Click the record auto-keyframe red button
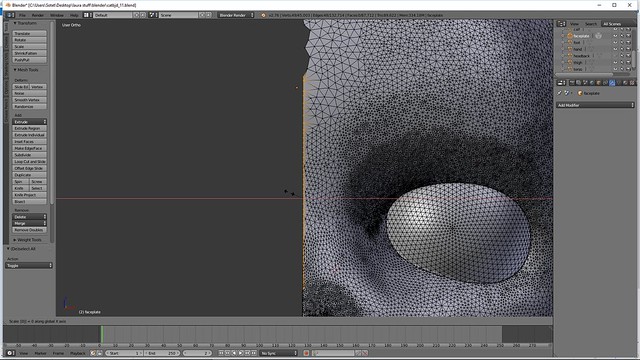 click(306, 353)
